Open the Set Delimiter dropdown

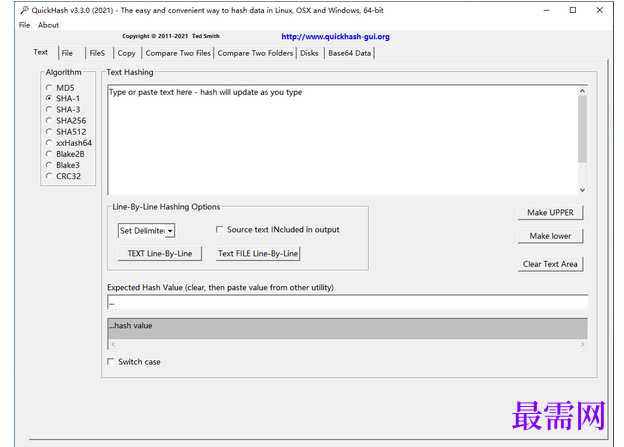(170, 230)
